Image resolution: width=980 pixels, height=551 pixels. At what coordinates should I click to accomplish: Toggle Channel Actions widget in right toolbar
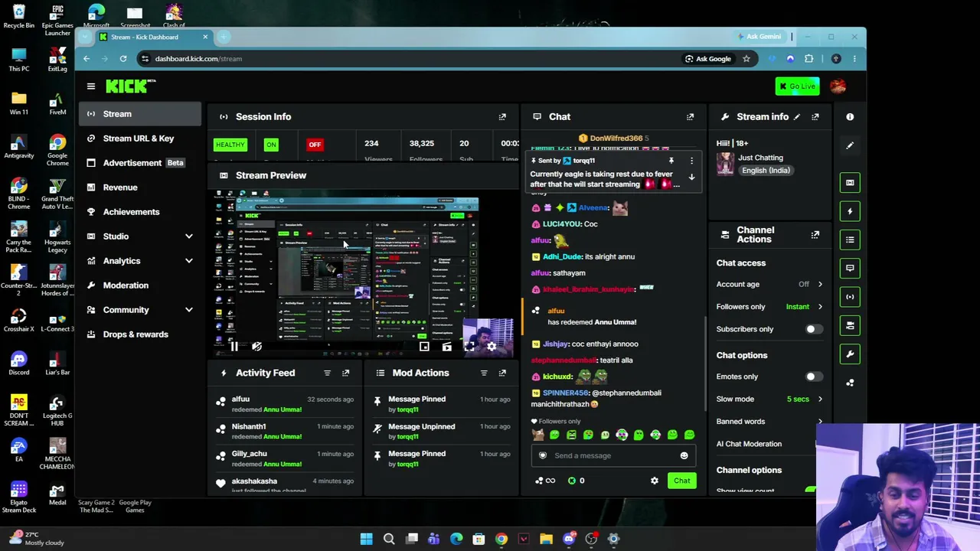pos(850,326)
